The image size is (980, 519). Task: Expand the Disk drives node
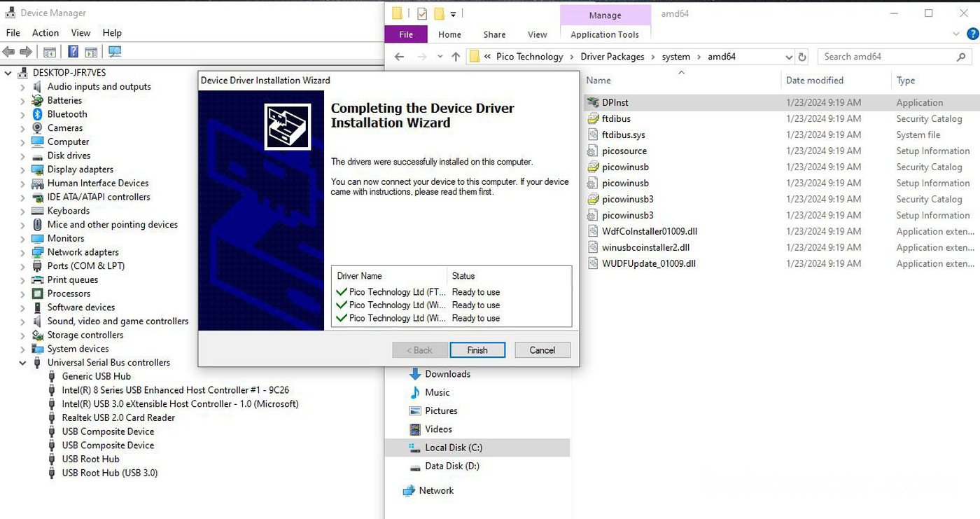point(22,155)
